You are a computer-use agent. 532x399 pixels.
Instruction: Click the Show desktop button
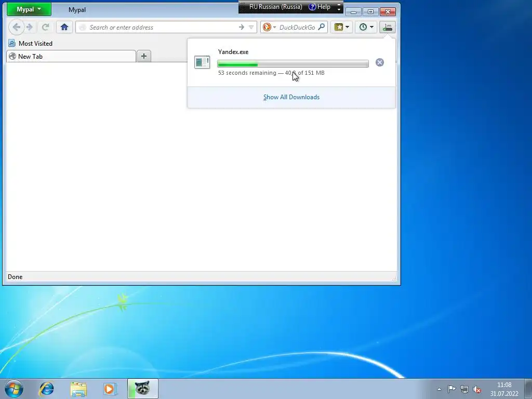coord(528,389)
